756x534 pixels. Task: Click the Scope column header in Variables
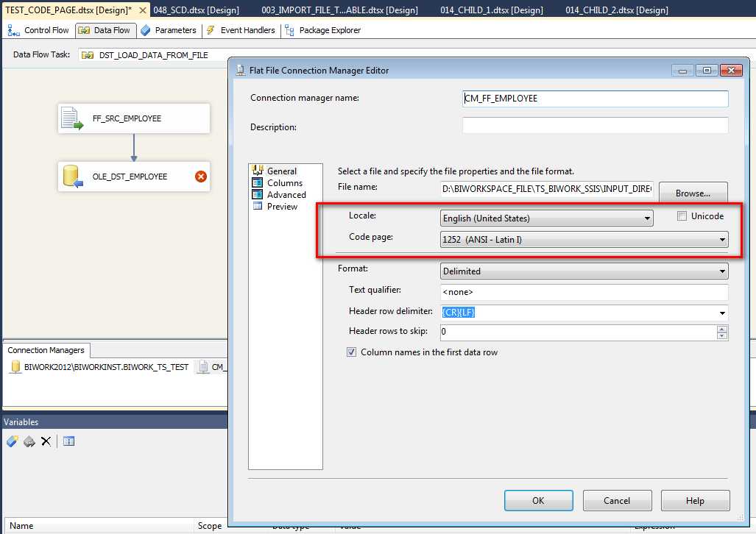point(209,525)
